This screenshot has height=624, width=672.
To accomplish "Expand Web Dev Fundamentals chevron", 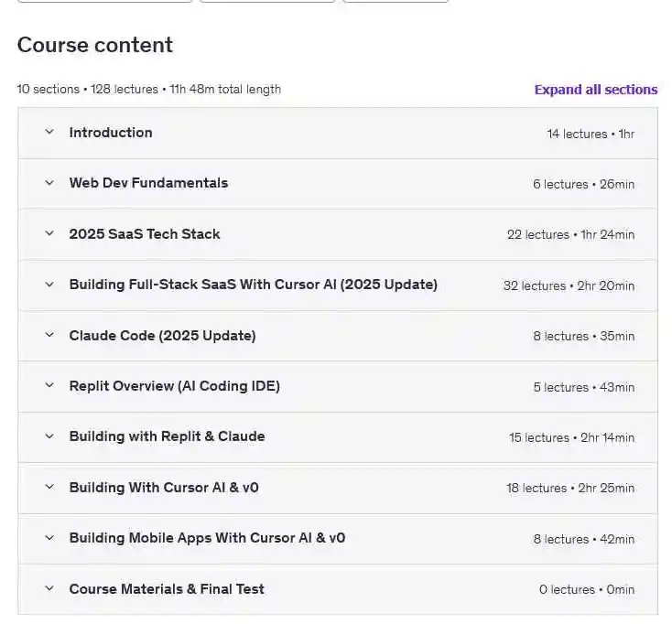I will point(49,183).
